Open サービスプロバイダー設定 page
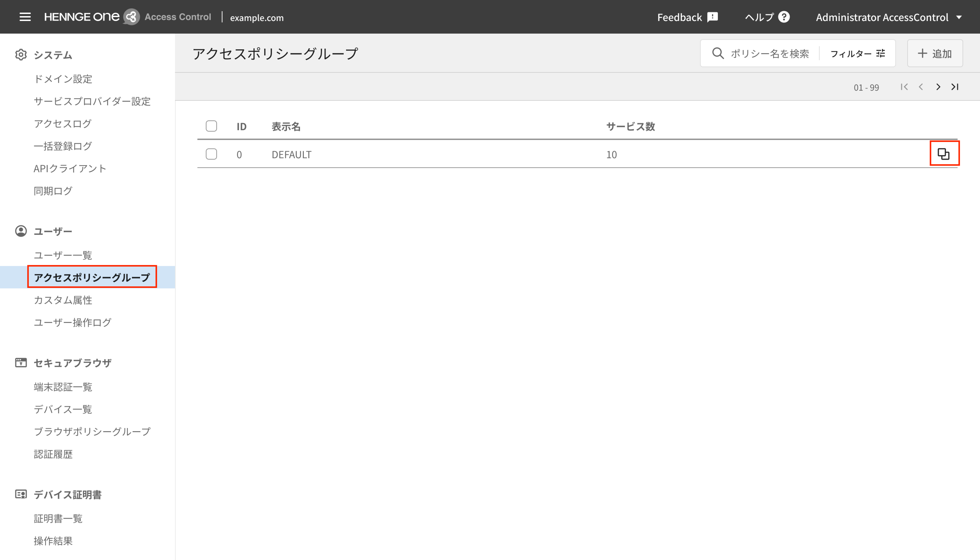 point(92,101)
